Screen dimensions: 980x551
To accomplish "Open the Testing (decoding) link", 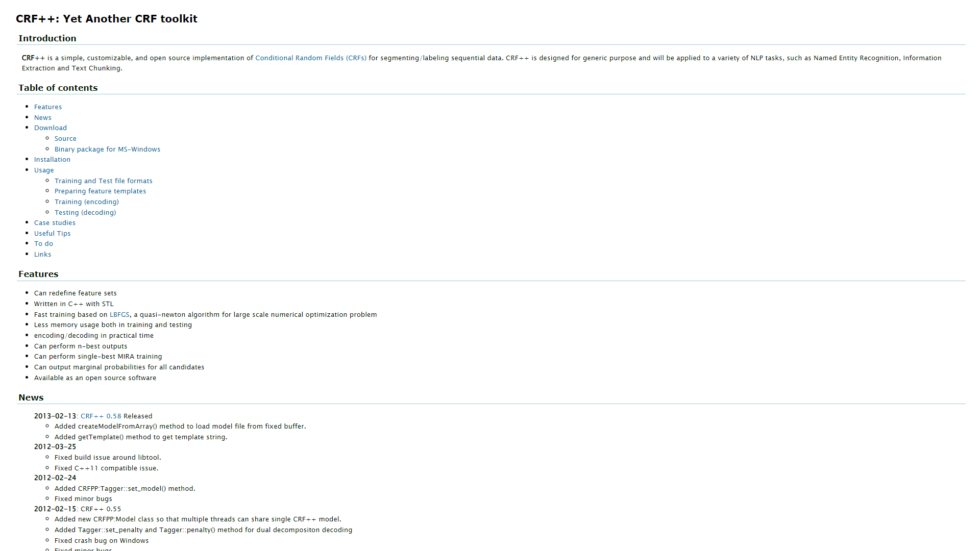I will 85,213.
